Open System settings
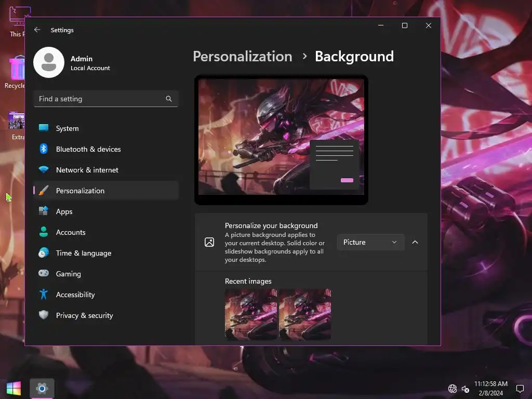The image size is (532, 399). [106, 128]
